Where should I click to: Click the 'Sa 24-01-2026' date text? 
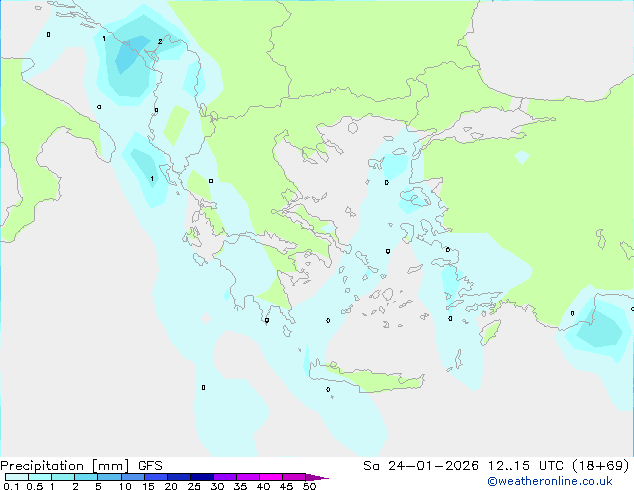[421, 466]
